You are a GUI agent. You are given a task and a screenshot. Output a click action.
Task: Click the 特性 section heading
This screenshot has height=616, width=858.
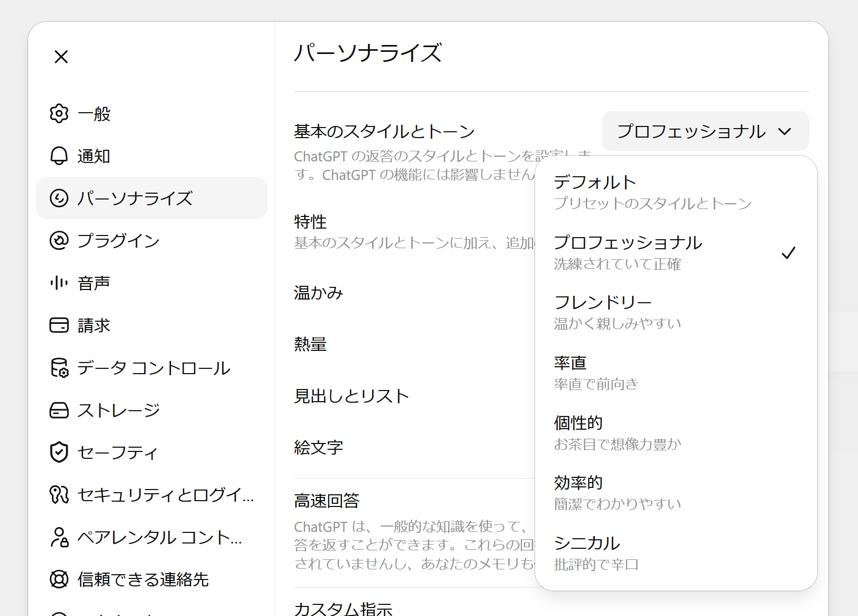311,222
